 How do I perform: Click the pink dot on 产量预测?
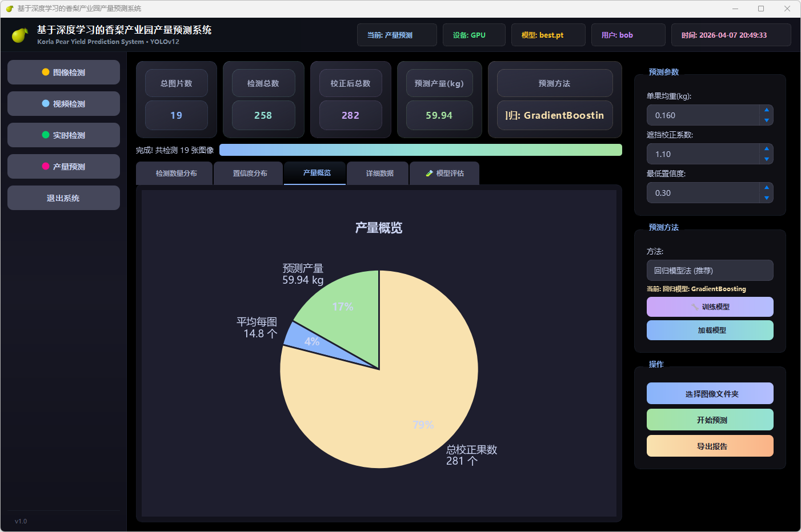tap(46, 167)
